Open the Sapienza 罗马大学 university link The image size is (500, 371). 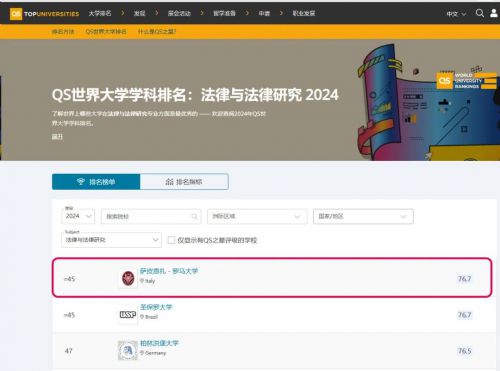click(169, 271)
